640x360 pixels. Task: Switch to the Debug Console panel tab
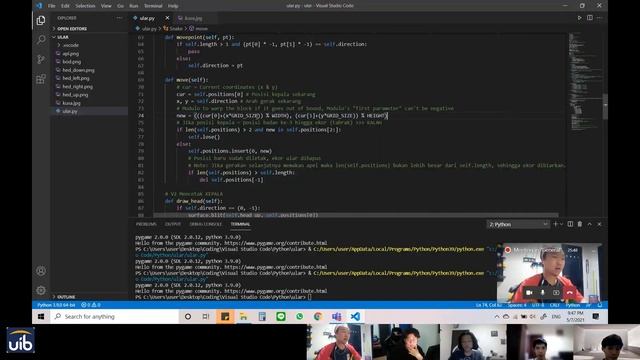(x=205, y=224)
